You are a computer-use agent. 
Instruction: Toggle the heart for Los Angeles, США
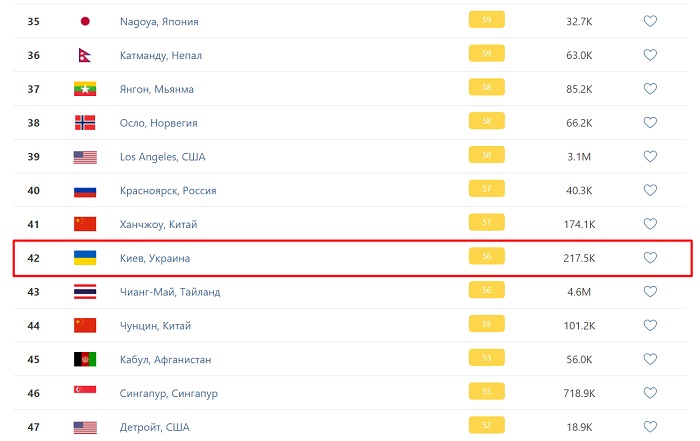[x=650, y=156]
